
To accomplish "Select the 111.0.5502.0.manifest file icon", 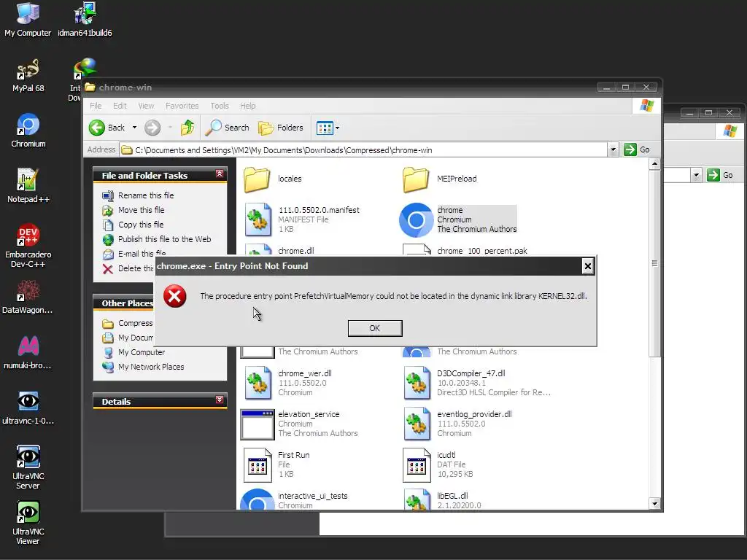I will click(258, 219).
